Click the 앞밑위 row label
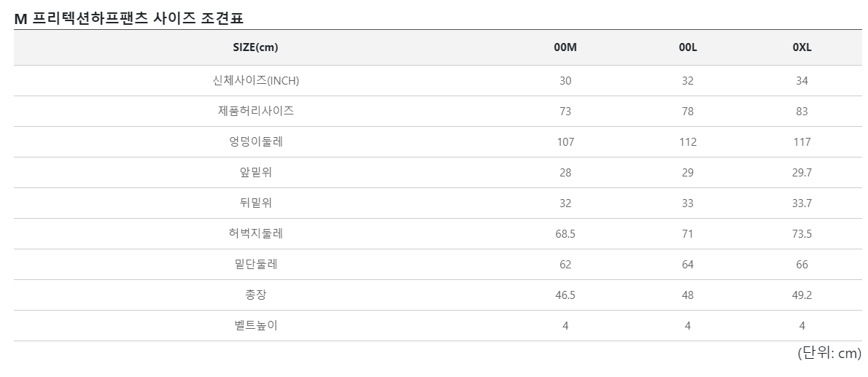Viewport: 868px width, 377px height. 255,172
